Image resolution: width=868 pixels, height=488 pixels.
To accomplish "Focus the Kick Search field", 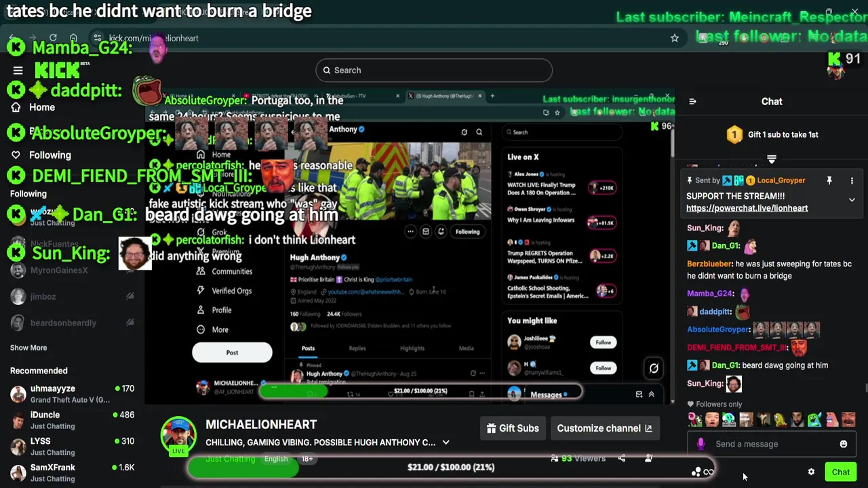I will pyautogui.click(x=434, y=70).
